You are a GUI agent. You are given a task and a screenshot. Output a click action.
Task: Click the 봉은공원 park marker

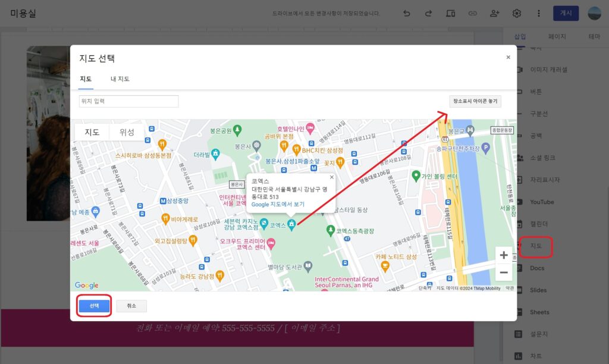(237, 130)
